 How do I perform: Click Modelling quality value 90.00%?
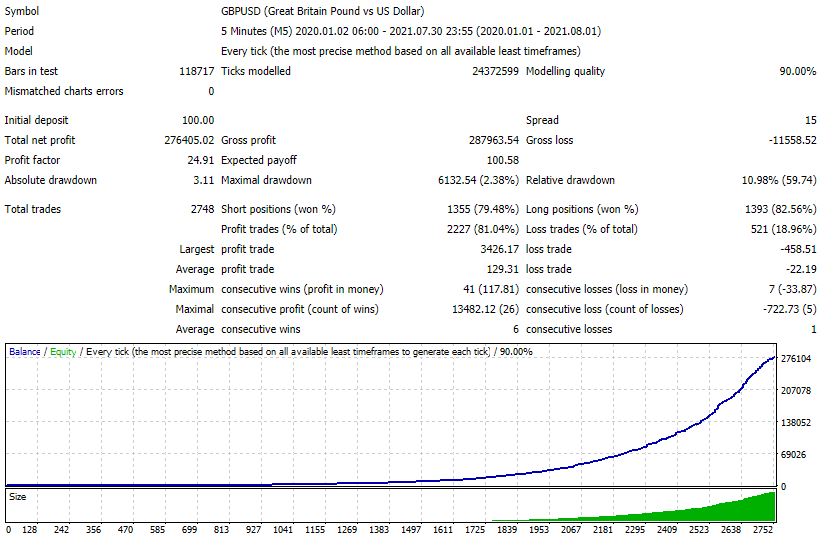point(797,71)
